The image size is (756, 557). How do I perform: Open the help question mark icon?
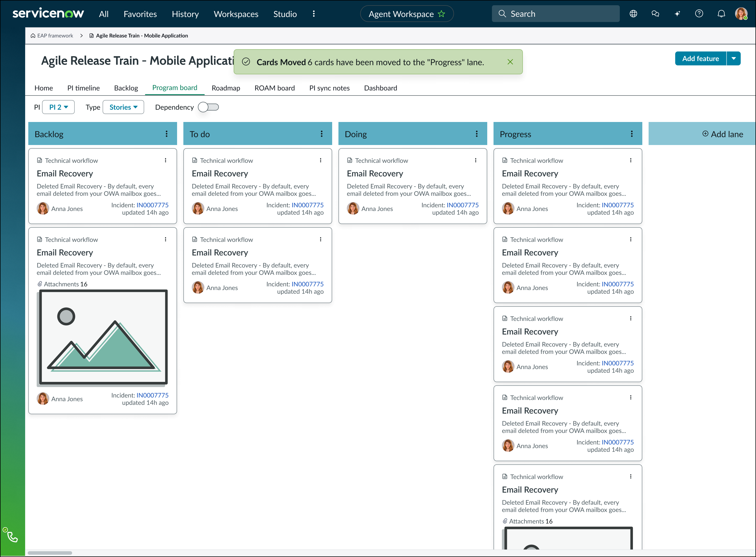(699, 14)
